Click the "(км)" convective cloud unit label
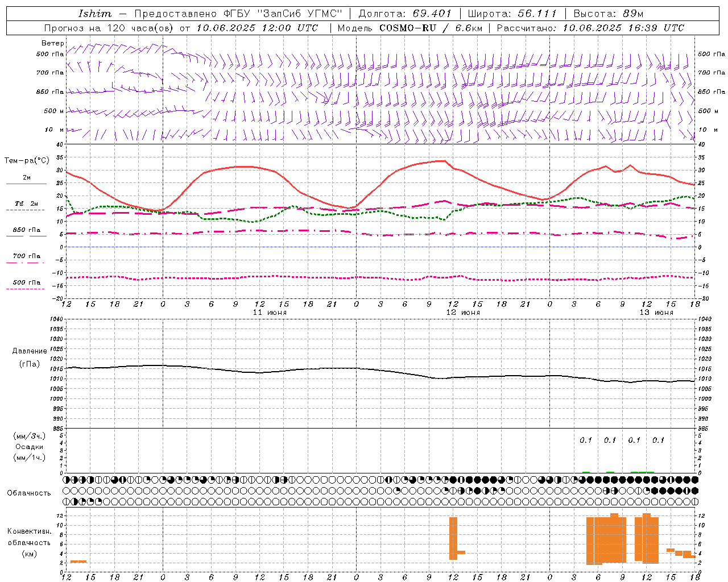Image resolution: width=728 pixels, height=582 pixels. (30, 554)
